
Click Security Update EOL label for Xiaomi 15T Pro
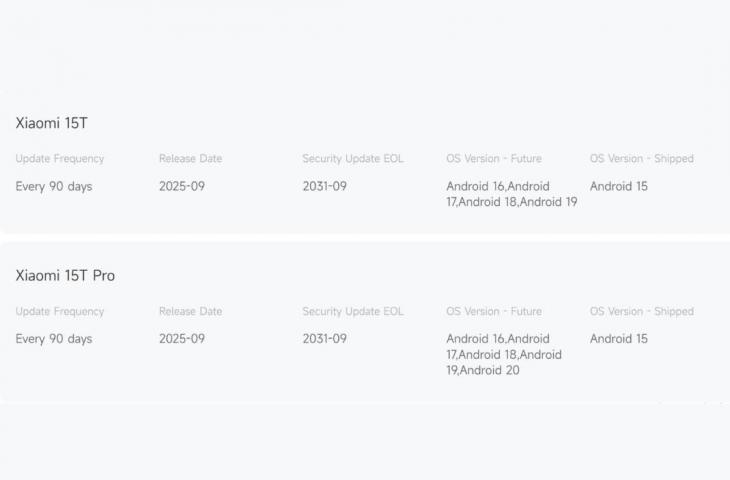[x=353, y=312]
